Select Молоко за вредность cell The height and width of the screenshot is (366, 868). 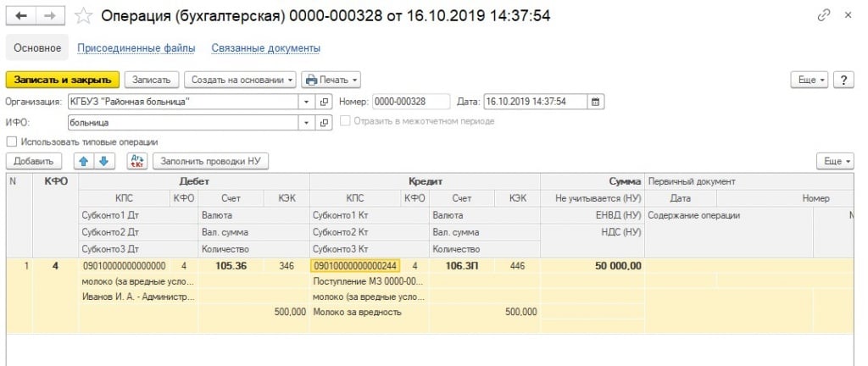click(370, 313)
